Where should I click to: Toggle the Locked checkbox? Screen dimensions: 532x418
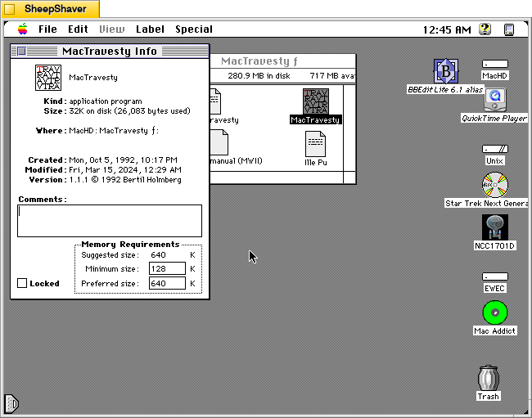point(22,283)
